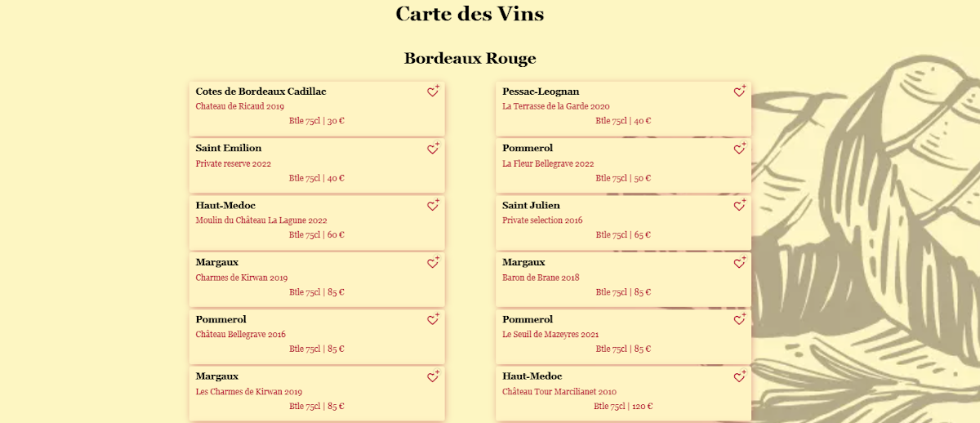
Task: Favorite the Pessac-Leognan wine with heart icon
Action: [739, 91]
